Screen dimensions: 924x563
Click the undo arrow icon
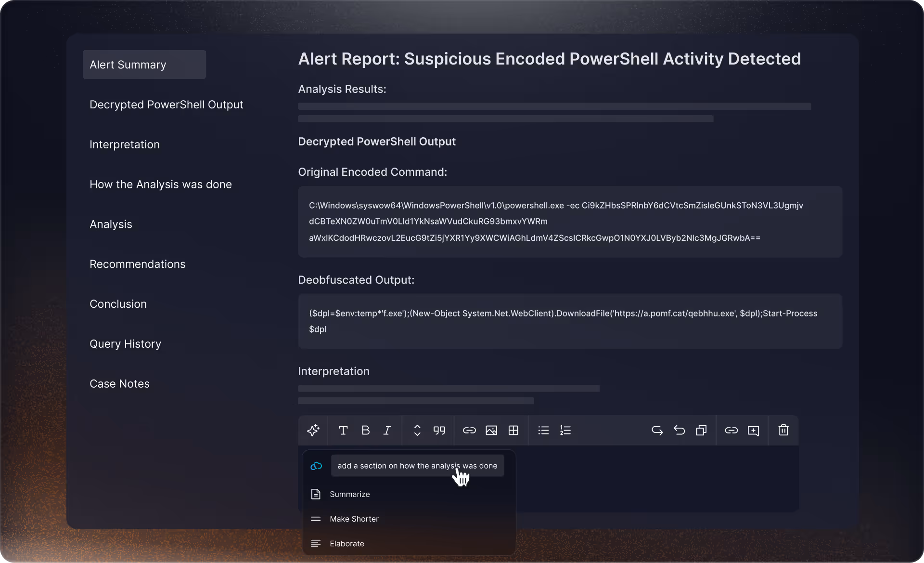click(679, 430)
